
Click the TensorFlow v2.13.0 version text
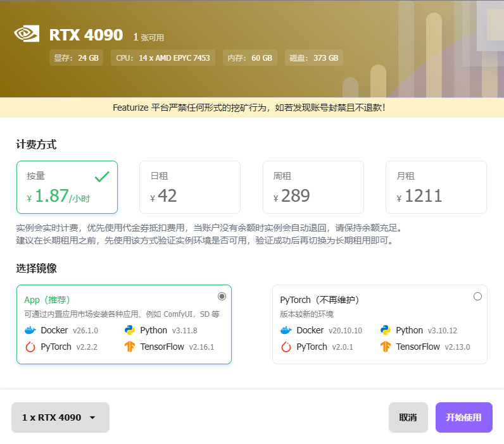pos(457,347)
